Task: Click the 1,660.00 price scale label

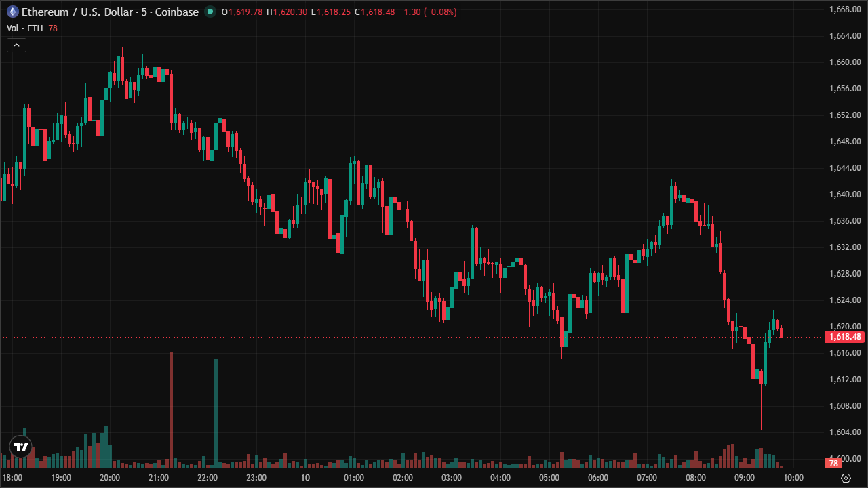Action: 845,62
